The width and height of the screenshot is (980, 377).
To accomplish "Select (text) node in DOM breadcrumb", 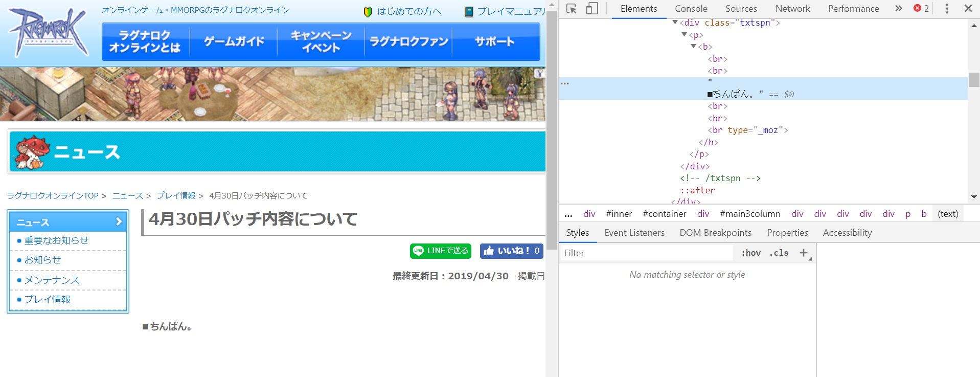I will tap(948, 214).
